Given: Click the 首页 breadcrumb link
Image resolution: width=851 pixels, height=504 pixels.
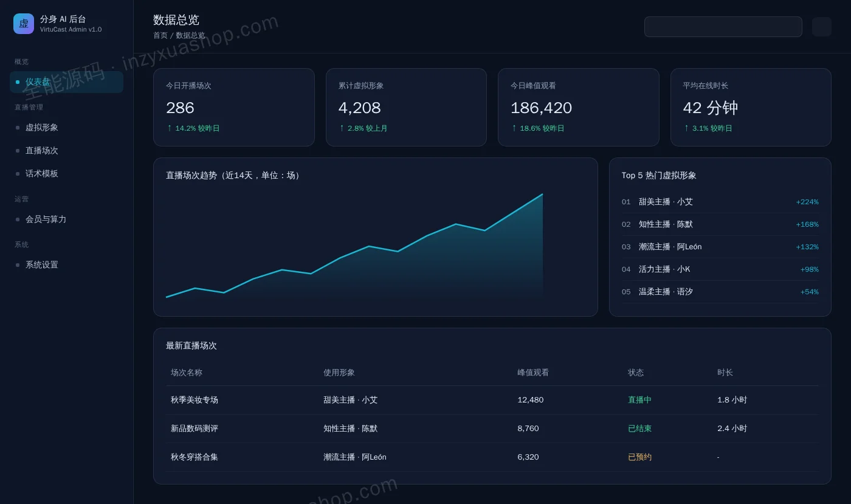Looking at the screenshot, I should tap(160, 35).
